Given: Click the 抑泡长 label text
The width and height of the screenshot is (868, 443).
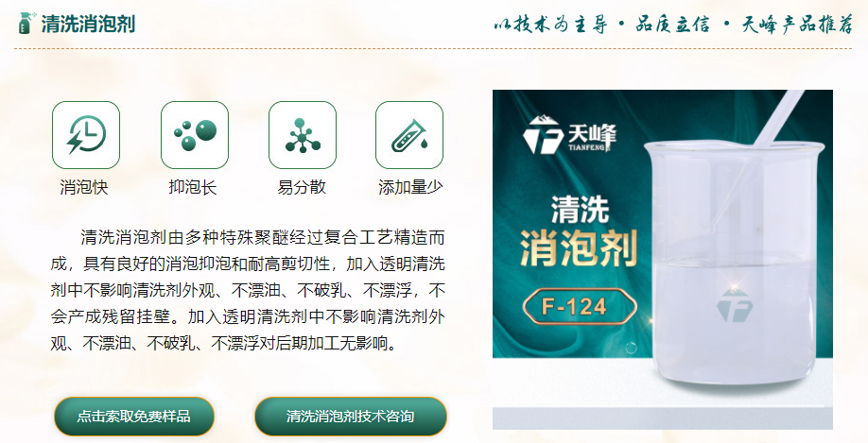Looking at the screenshot, I should click(x=193, y=187).
